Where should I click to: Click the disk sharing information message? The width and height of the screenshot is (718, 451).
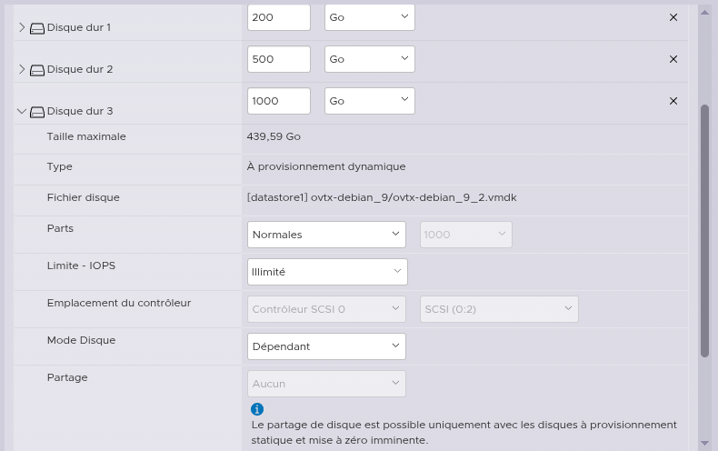[x=464, y=432]
